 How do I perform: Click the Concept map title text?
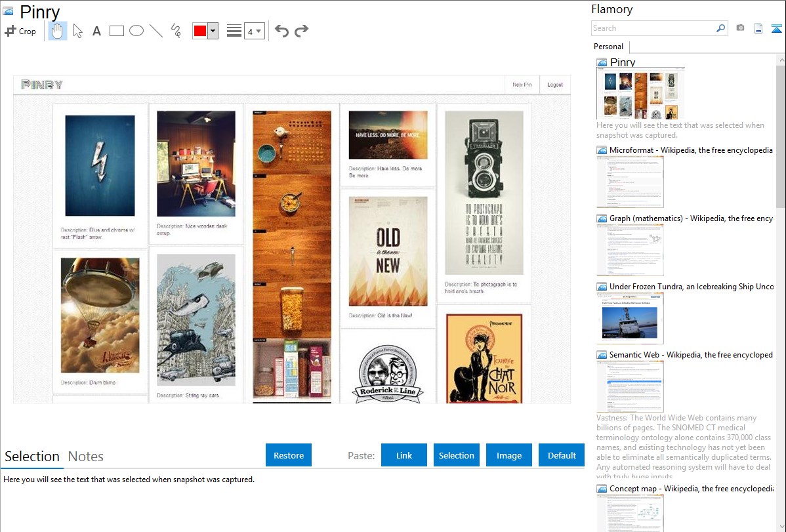tap(691, 488)
